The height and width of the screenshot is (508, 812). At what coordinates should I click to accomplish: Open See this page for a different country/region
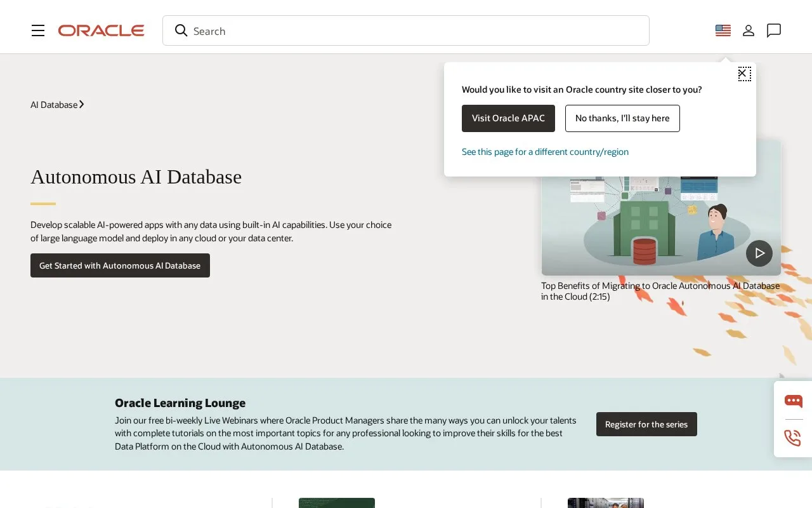click(545, 152)
